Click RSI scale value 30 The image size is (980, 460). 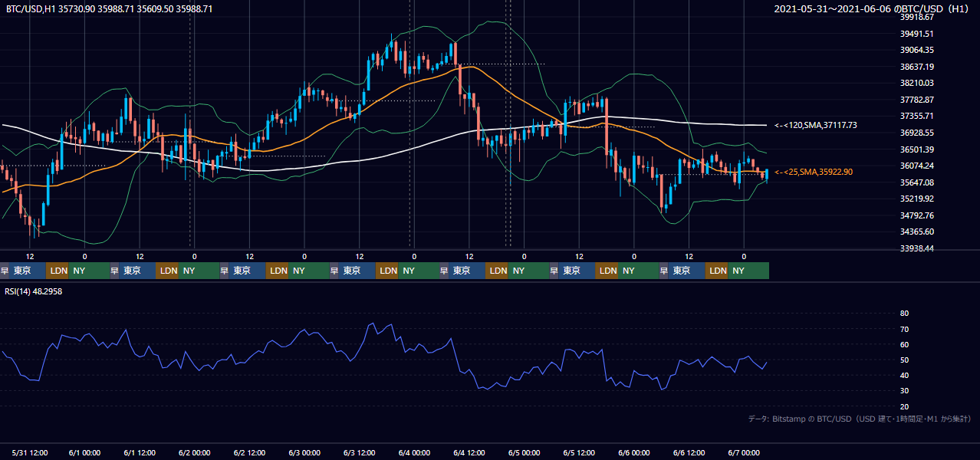click(x=904, y=391)
